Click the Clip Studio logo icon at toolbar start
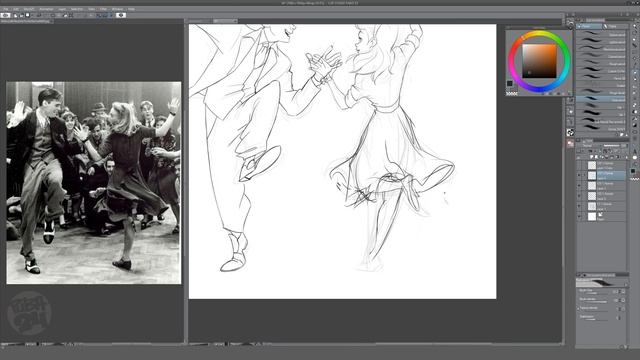The image size is (640, 360). [5, 16]
